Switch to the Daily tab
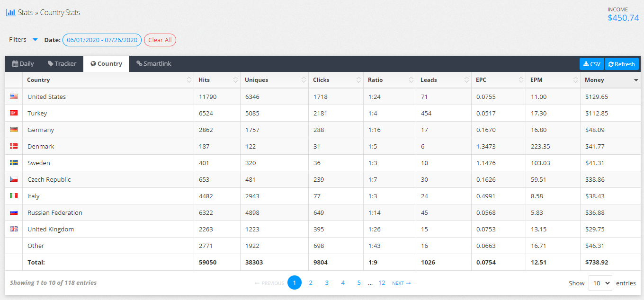Image resolution: width=644 pixels, height=300 pixels. (23, 64)
